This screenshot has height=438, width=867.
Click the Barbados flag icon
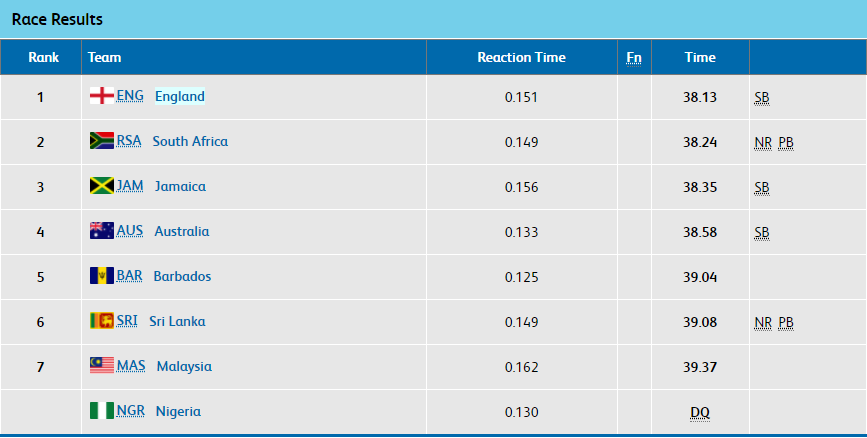(102, 276)
